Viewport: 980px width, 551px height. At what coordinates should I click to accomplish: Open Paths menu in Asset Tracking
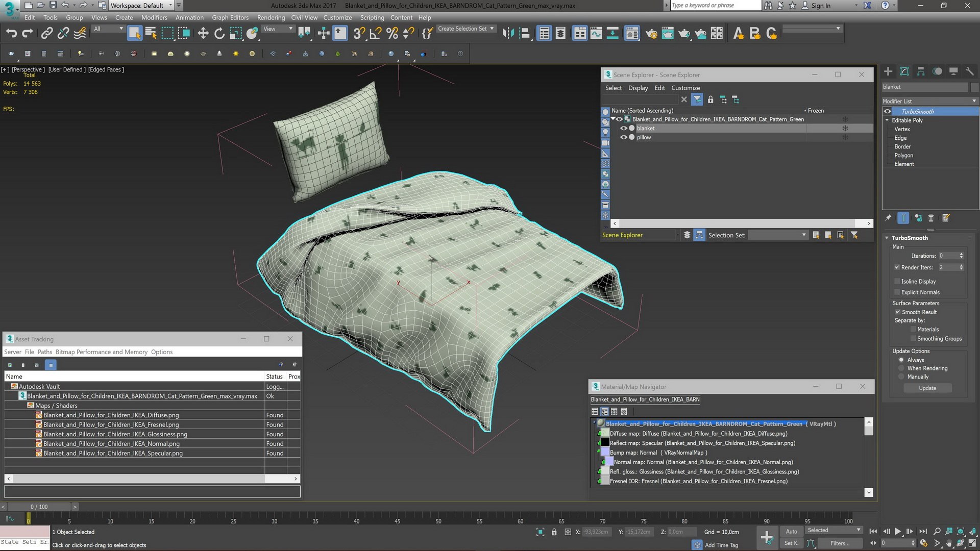point(45,352)
